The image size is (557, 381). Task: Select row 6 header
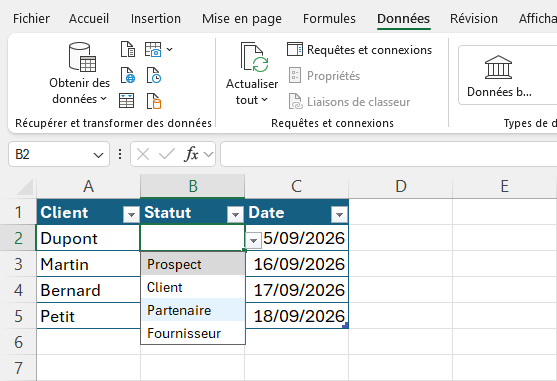[18, 342]
